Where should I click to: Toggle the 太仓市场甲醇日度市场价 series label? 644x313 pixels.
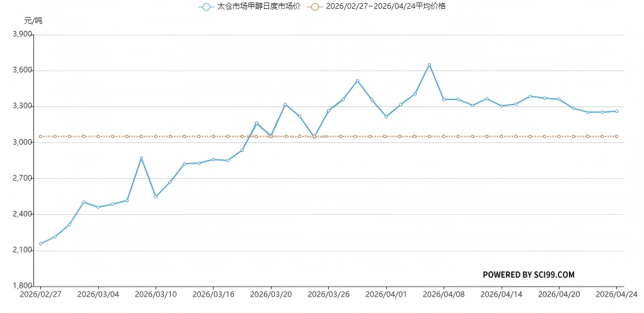tap(258, 6)
